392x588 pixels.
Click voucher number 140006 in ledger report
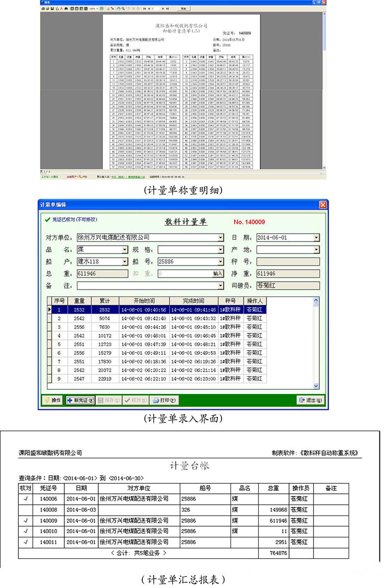point(49,499)
